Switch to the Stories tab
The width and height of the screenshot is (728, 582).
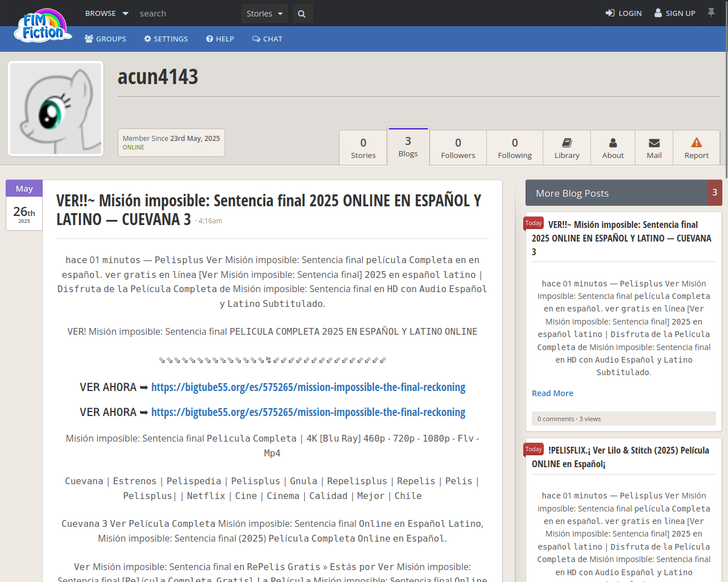click(363, 148)
